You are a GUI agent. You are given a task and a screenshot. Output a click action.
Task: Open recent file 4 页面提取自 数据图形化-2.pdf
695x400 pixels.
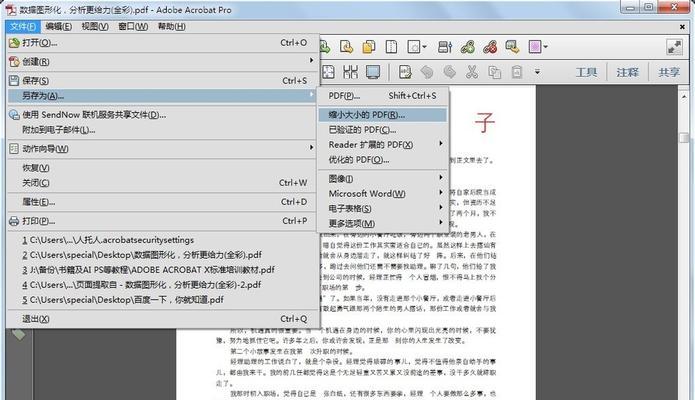162,285
